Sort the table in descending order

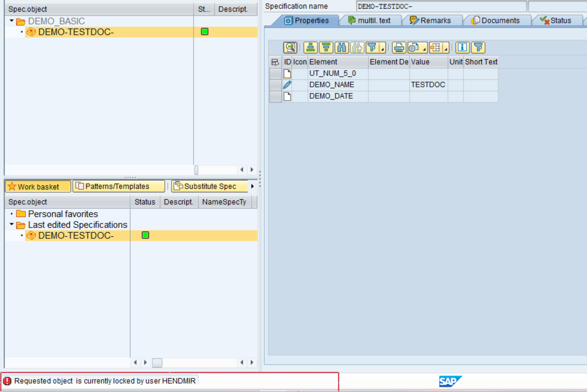[326, 47]
